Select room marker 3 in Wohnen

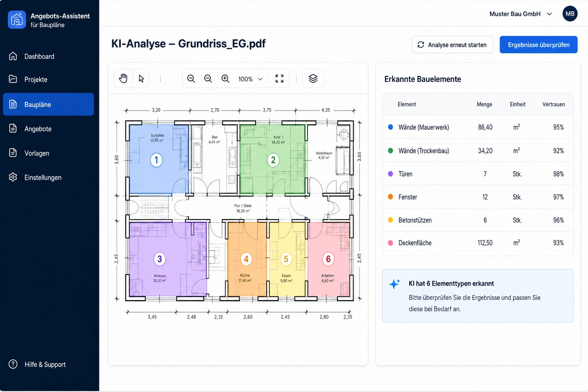(159, 259)
